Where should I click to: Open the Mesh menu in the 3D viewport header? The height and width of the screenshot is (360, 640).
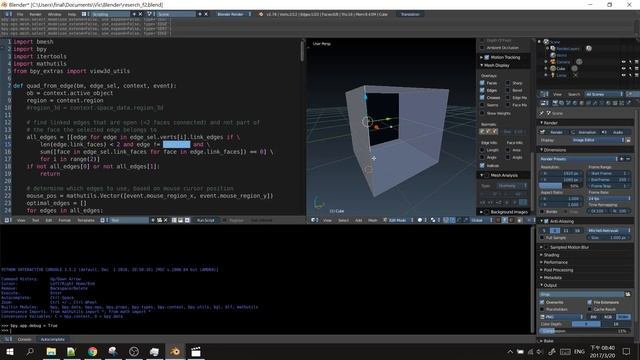(x=372, y=220)
